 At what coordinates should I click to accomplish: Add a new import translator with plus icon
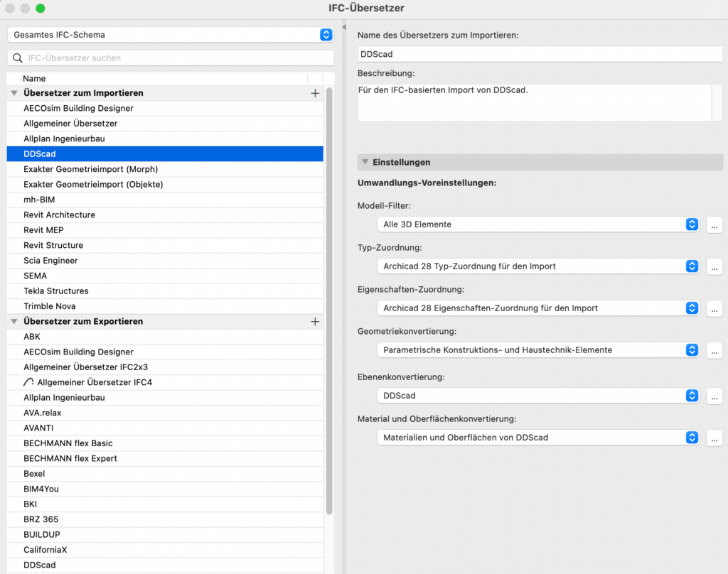coord(315,93)
